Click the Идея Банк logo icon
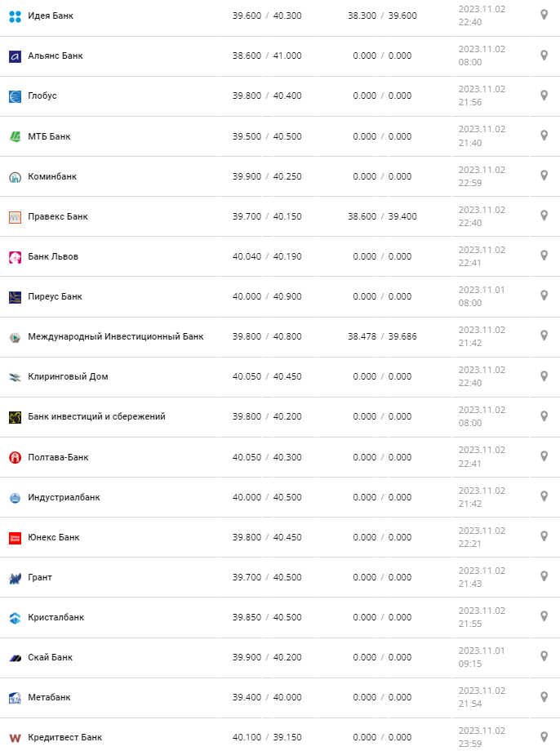560x751 pixels. pyautogui.click(x=15, y=16)
